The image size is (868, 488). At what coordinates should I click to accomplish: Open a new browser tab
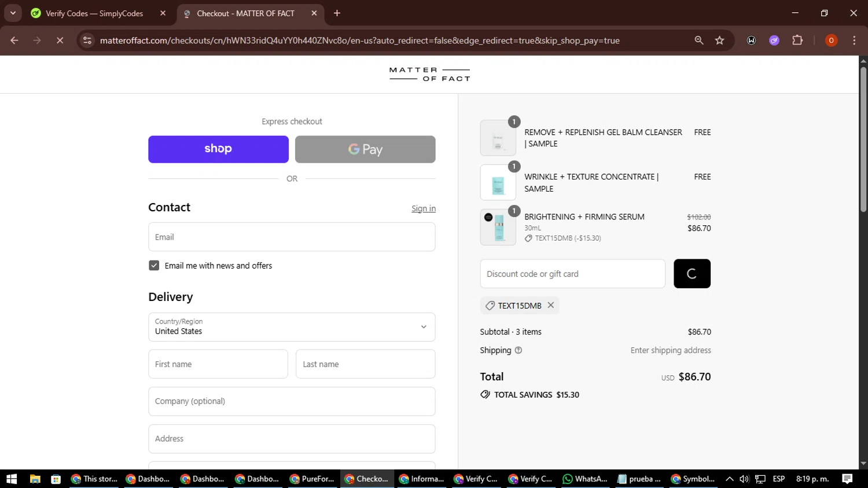coord(337,13)
